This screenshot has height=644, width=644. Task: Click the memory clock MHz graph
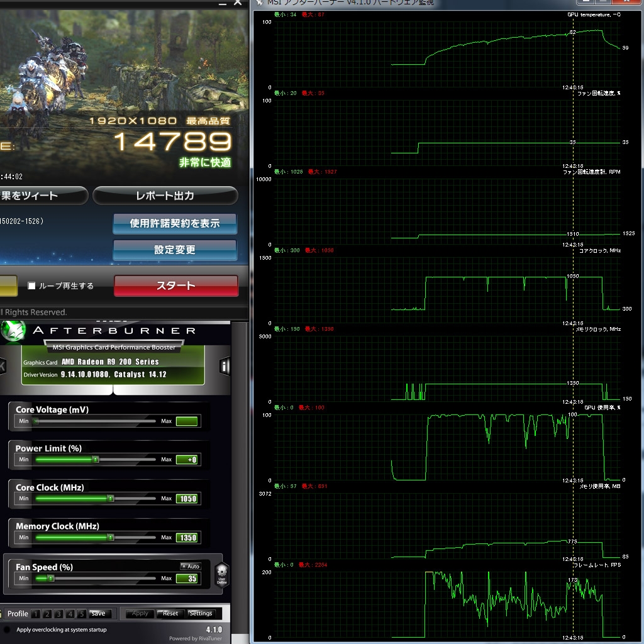pyautogui.click(x=447, y=369)
